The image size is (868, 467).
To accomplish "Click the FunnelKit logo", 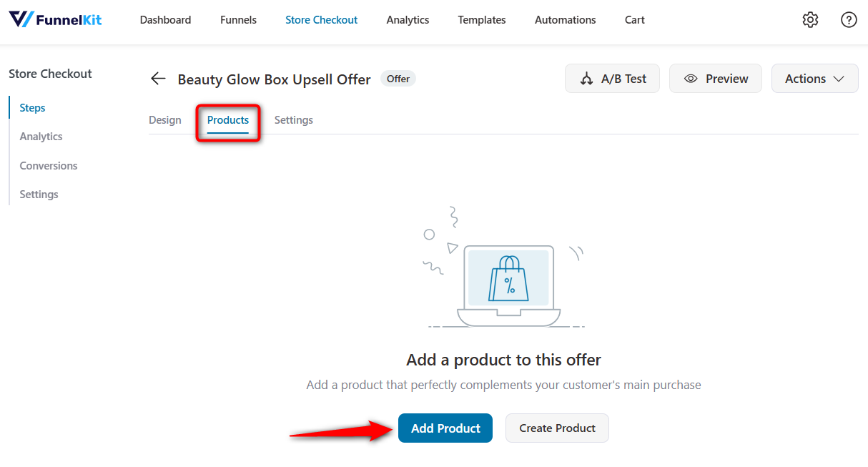I will tap(55, 19).
